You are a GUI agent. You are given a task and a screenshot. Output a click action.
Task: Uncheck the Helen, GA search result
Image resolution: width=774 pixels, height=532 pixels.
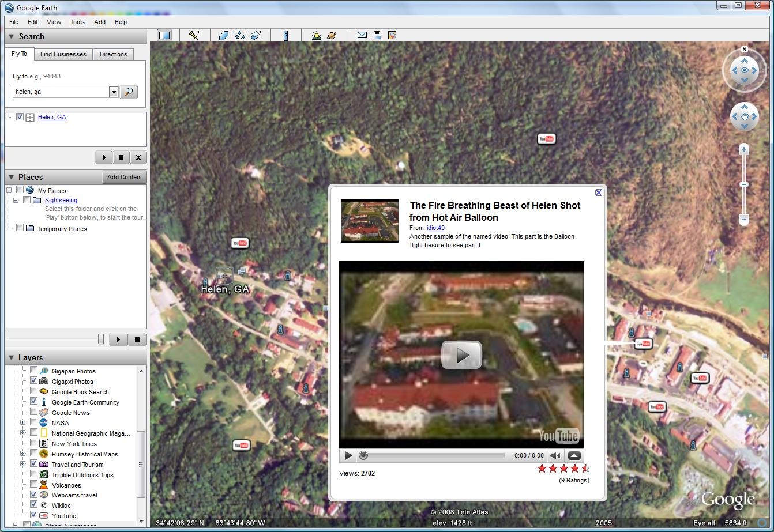20,117
